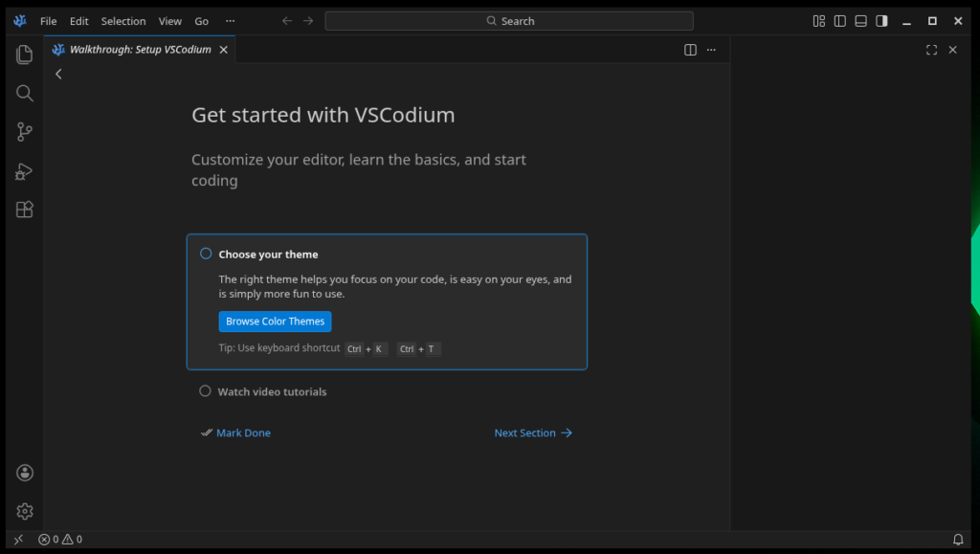The image size is (980, 554).
Task: Go back using the walkthrough chevron
Action: click(x=58, y=74)
